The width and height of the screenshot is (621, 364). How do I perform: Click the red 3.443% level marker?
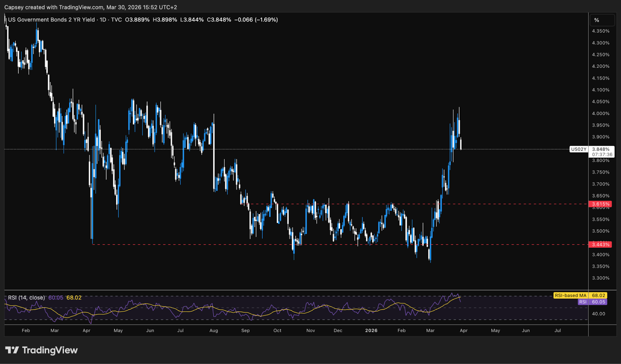tap(601, 244)
